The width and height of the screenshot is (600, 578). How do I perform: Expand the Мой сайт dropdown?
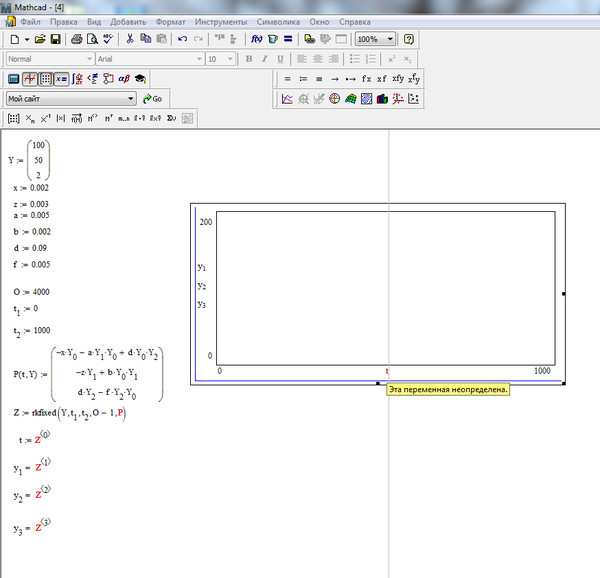click(131, 99)
